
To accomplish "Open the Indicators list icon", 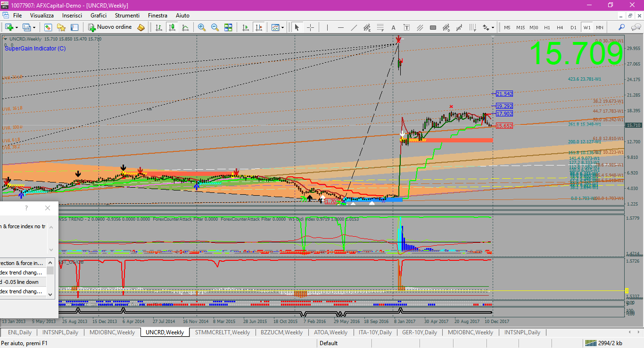I will pyautogui.click(x=276, y=27).
